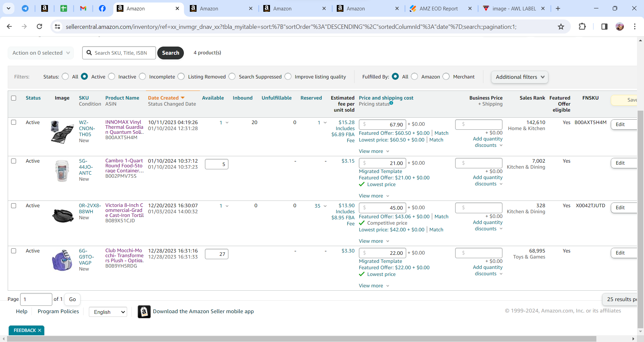
Task: Bookmark this page with the star icon
Action: point(561,26)
